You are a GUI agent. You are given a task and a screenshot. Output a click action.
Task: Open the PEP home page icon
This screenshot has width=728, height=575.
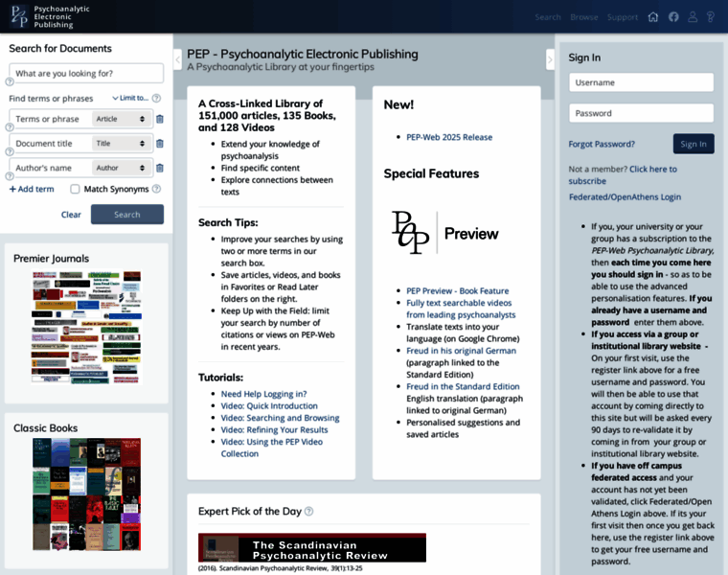click(x=652, y=17)
